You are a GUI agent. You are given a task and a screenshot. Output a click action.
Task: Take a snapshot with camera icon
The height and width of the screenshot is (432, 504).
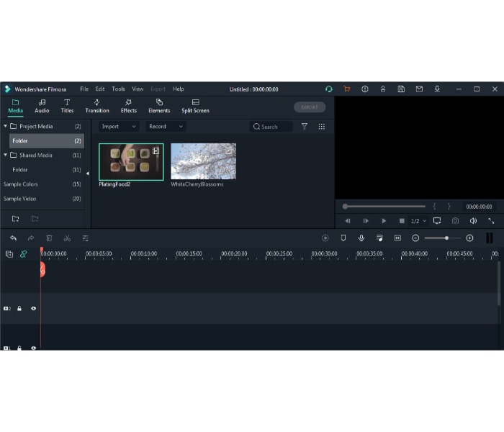pos(455,221)
